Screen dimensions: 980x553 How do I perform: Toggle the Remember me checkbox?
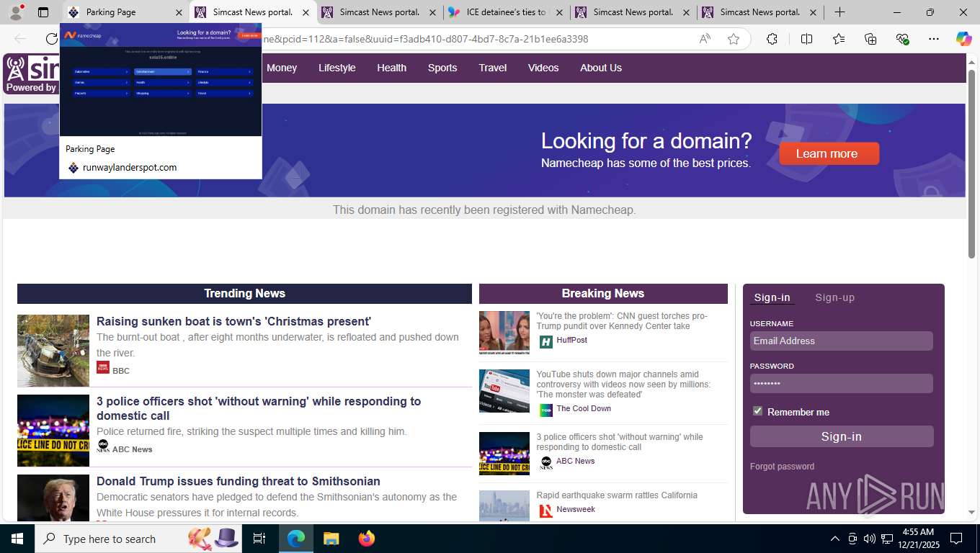tap(757, 411)
